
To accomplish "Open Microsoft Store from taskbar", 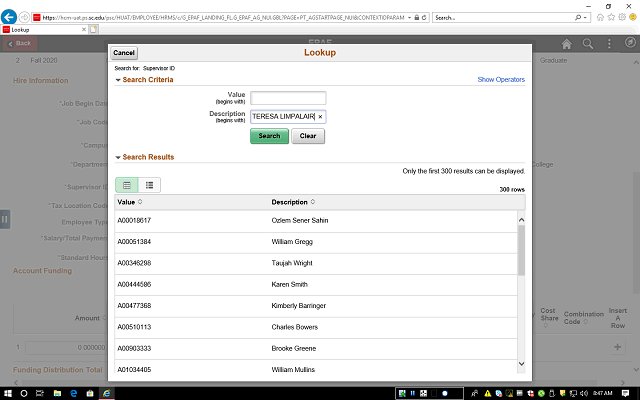I will pyautogui.click(x=90, y=393).
